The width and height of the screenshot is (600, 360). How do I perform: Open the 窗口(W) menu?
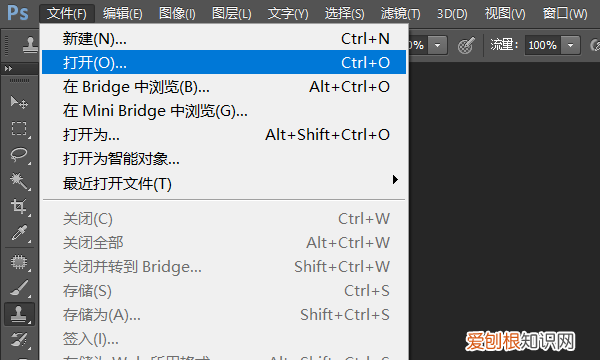(565, 14)
